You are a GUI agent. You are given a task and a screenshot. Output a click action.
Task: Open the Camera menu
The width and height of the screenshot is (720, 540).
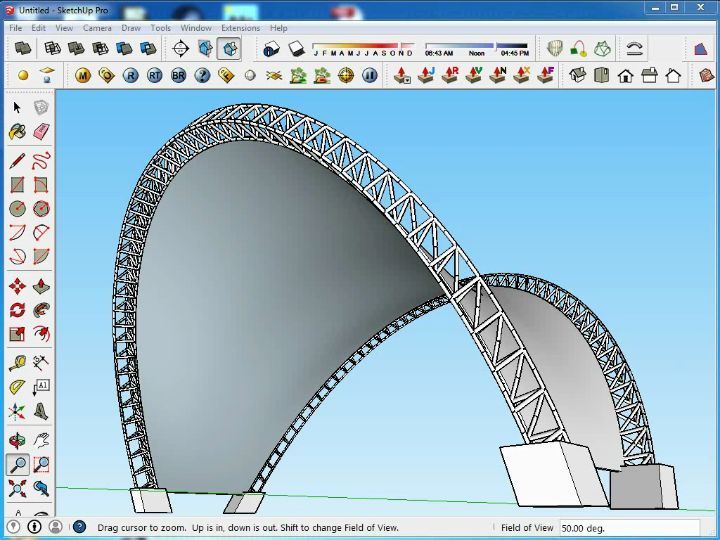[x=97, y=28]
